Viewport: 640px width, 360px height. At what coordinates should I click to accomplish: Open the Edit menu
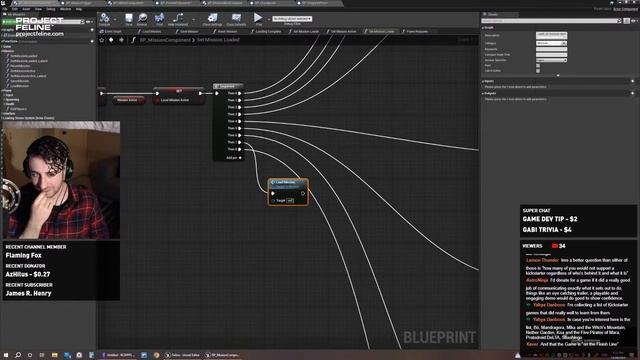[15, 9]
